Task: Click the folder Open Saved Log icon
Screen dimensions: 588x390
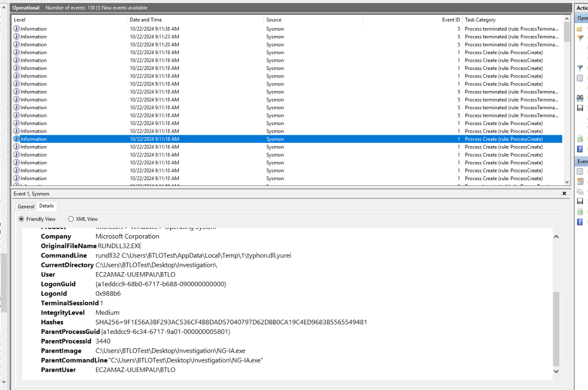Action: pyautogui.click(x=580, y=29)
